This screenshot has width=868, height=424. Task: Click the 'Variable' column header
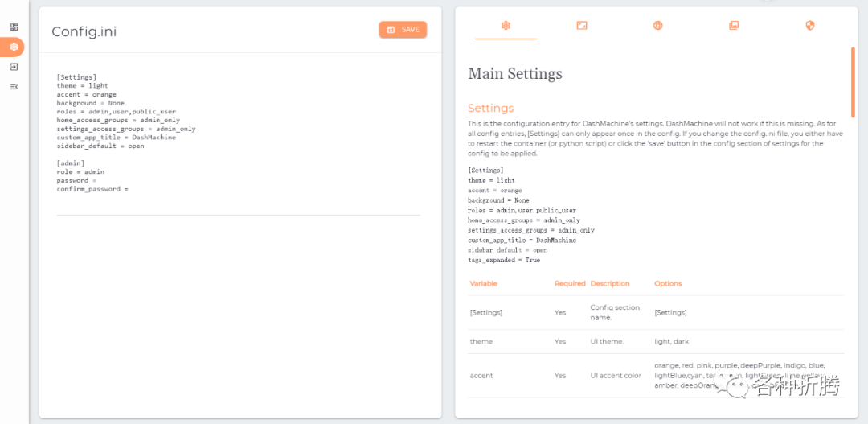(483, 284)
